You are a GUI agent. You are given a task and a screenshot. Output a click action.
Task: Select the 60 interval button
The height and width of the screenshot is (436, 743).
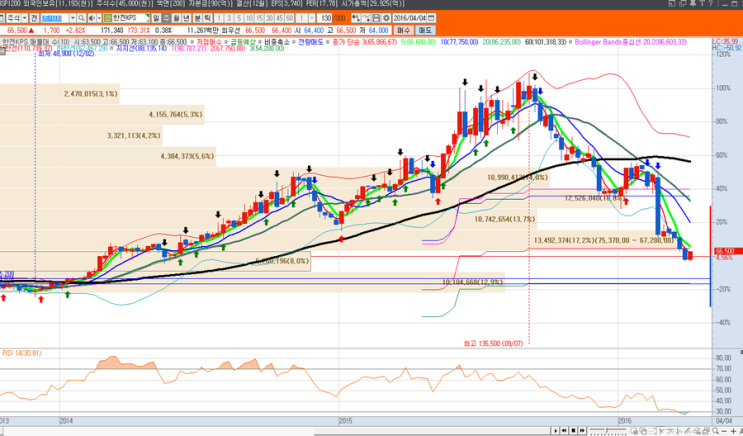289,18
